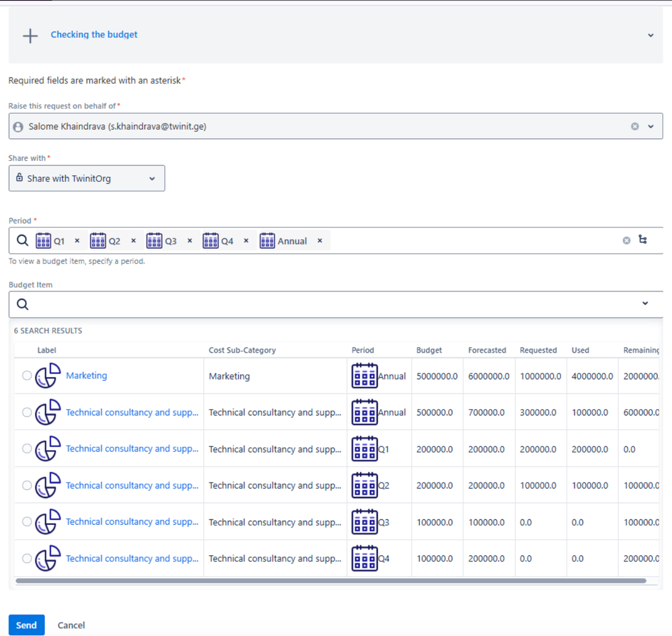Click the Send button

click(27, 625)
